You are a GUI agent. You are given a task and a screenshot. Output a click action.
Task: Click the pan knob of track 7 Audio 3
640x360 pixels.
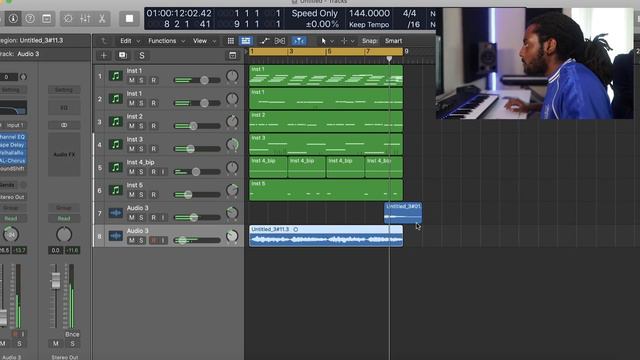coord(232,213)
